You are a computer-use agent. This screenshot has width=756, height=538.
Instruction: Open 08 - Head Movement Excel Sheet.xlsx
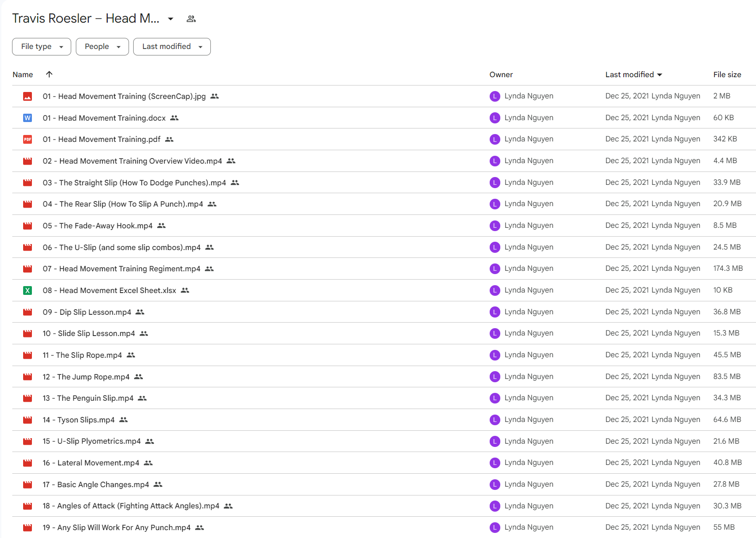[110, 291]
